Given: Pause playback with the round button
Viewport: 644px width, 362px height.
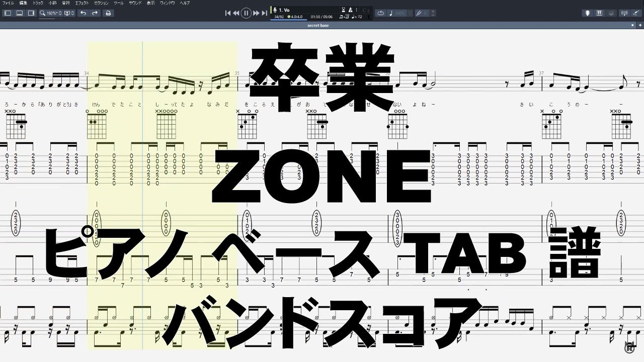Looking at the screenshot, I should [x=246, y=13].
